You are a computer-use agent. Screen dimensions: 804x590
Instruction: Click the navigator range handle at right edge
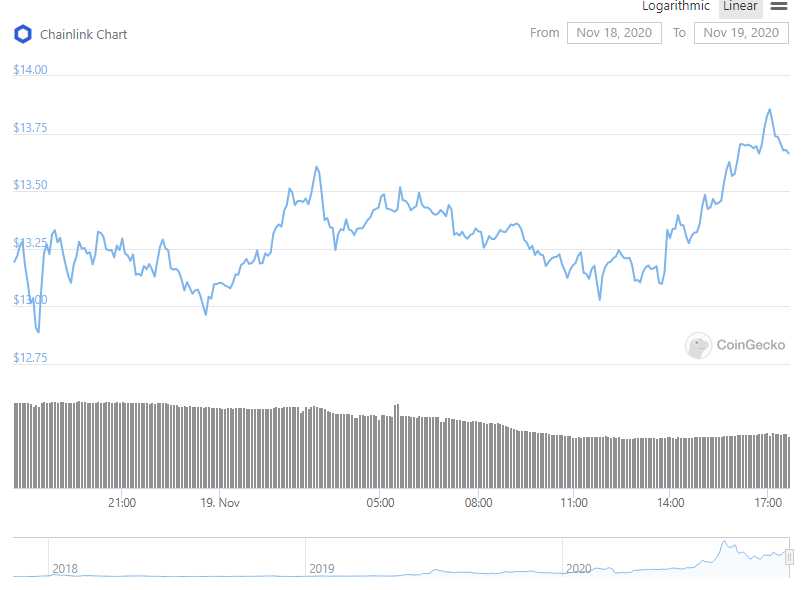789,556
